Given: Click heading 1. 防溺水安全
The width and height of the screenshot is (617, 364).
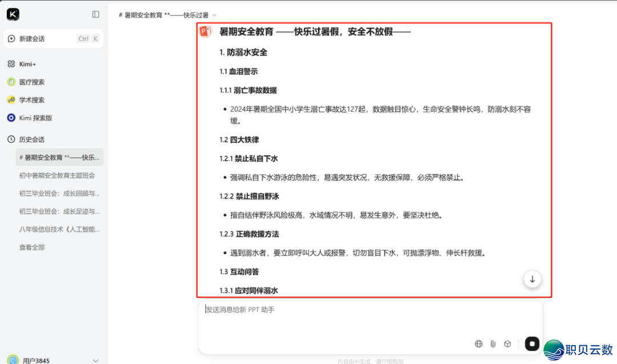Looking at the screenshot, I should tap(243, 53).
